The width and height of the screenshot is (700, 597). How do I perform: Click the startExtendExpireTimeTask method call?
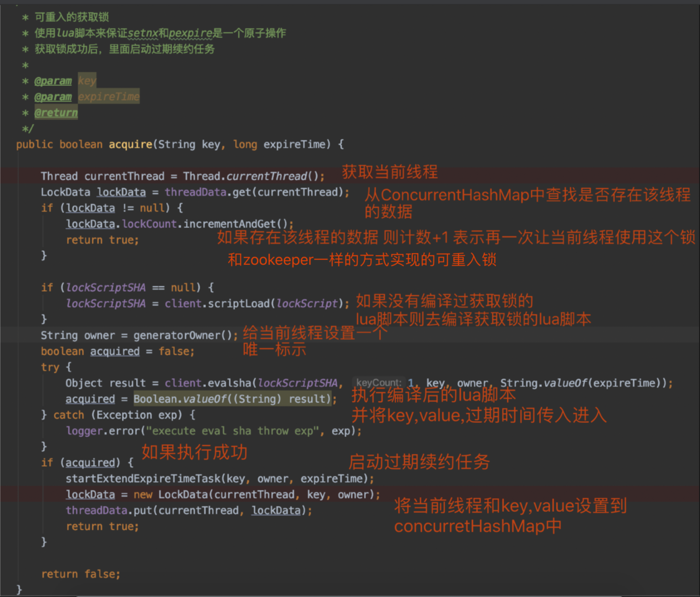click(142, 479)
